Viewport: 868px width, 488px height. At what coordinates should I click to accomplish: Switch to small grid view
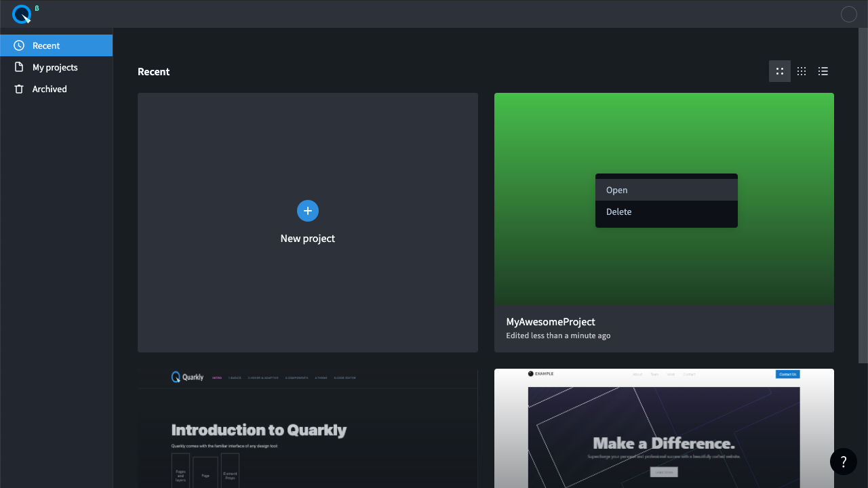pos(802,71)
